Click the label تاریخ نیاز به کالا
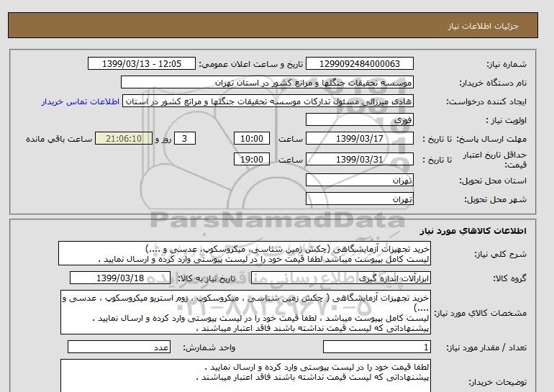554x392 pixels. pyautogui.click(x=206, y=278)
